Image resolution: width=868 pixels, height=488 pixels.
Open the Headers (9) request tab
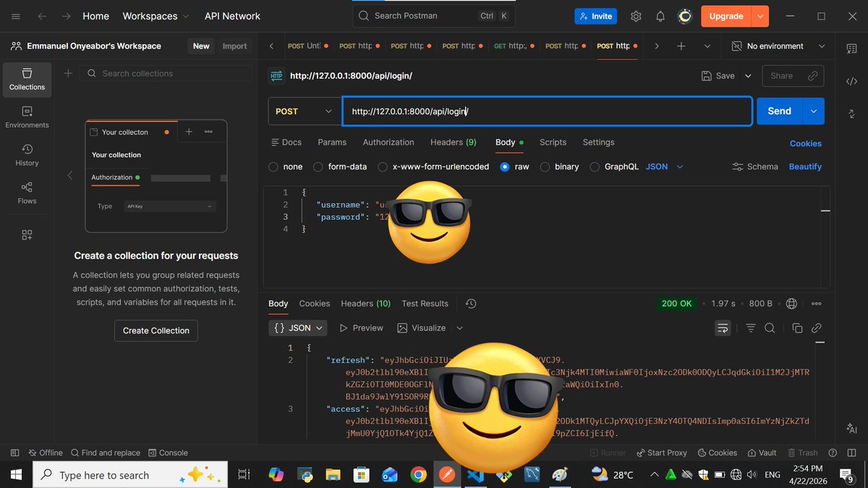(453, 142)
